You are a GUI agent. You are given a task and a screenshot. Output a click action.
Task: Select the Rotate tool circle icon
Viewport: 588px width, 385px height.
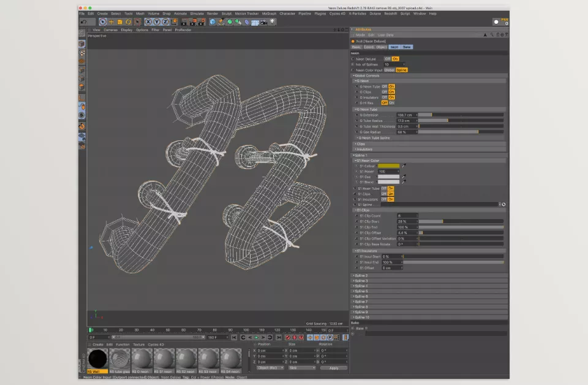point(129,22)
